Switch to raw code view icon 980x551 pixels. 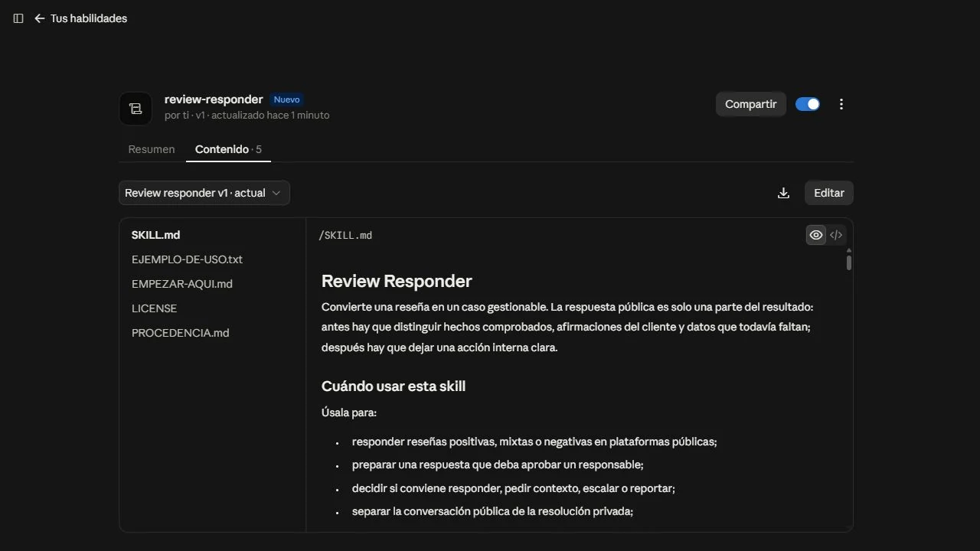pos(836,235)
